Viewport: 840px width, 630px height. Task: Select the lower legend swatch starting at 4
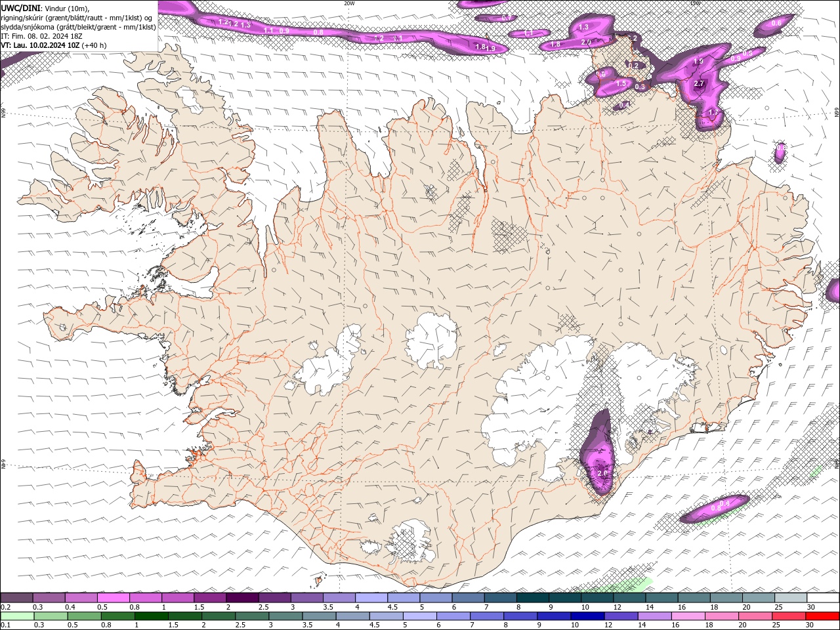tap(352, 616)
